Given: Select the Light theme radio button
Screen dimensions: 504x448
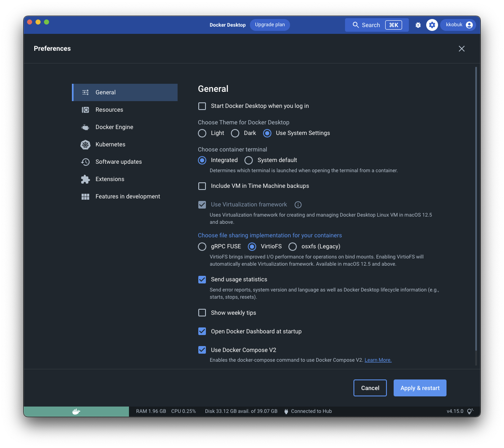Looking at the screenshot, I should coord(202,133).
